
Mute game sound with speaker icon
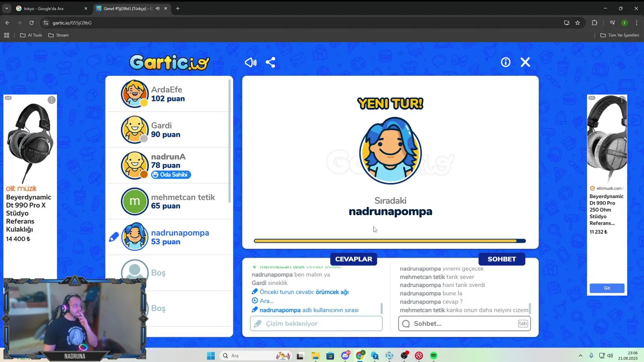tap(251, 62)
